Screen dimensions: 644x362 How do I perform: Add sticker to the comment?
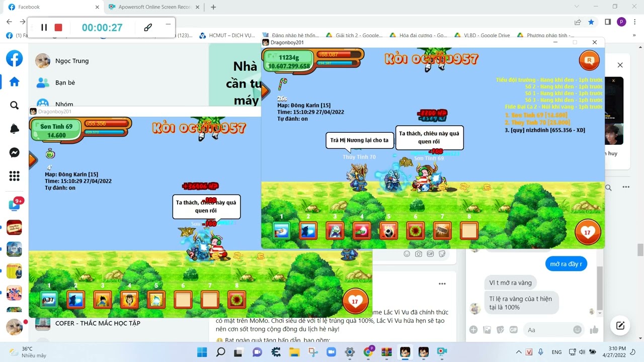pos(442,254)
